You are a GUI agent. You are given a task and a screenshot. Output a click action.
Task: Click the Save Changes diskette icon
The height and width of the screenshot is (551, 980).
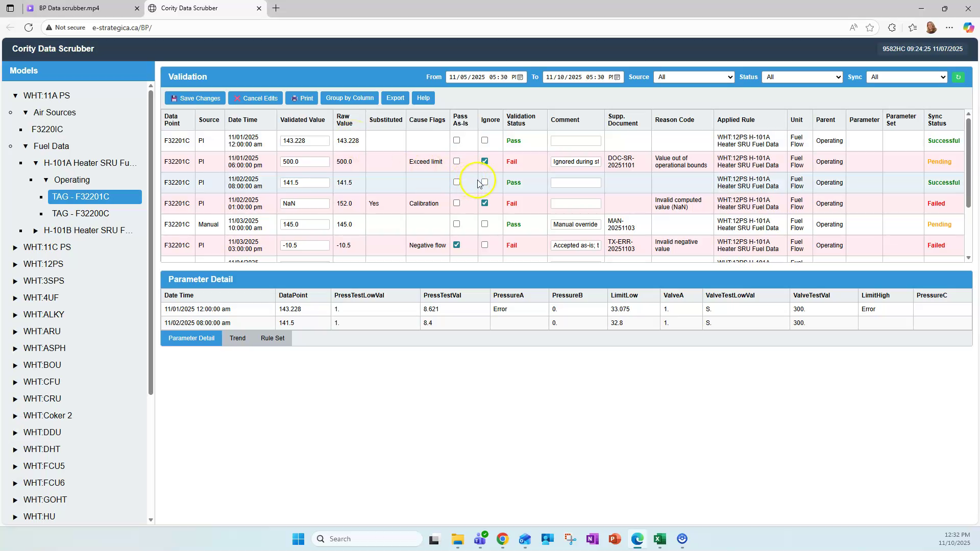coord(175,98)
